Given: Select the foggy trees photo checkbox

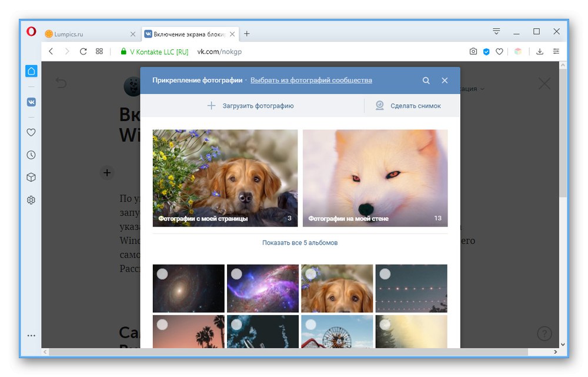Looking at the screenshot, I should [385, 325].
